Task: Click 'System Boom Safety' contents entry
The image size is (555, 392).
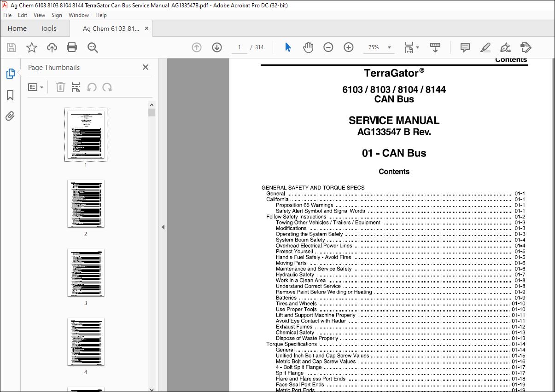Action: (x=300, y=240)
